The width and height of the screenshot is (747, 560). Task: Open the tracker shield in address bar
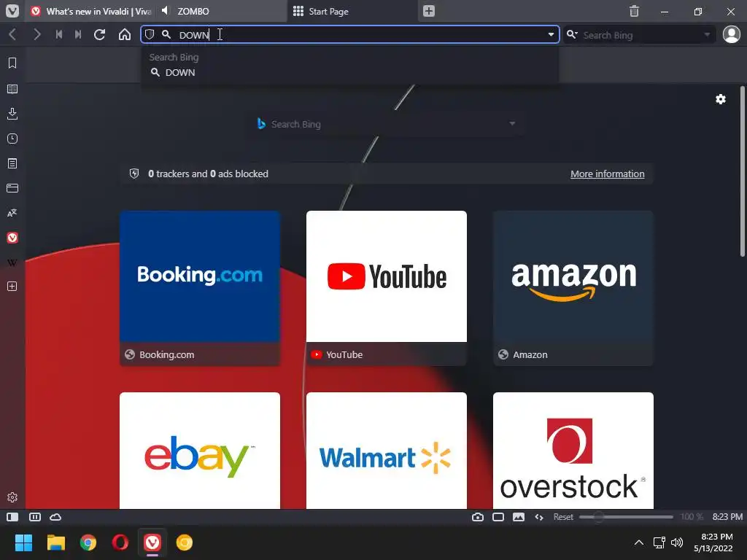[x=150, y=34]
